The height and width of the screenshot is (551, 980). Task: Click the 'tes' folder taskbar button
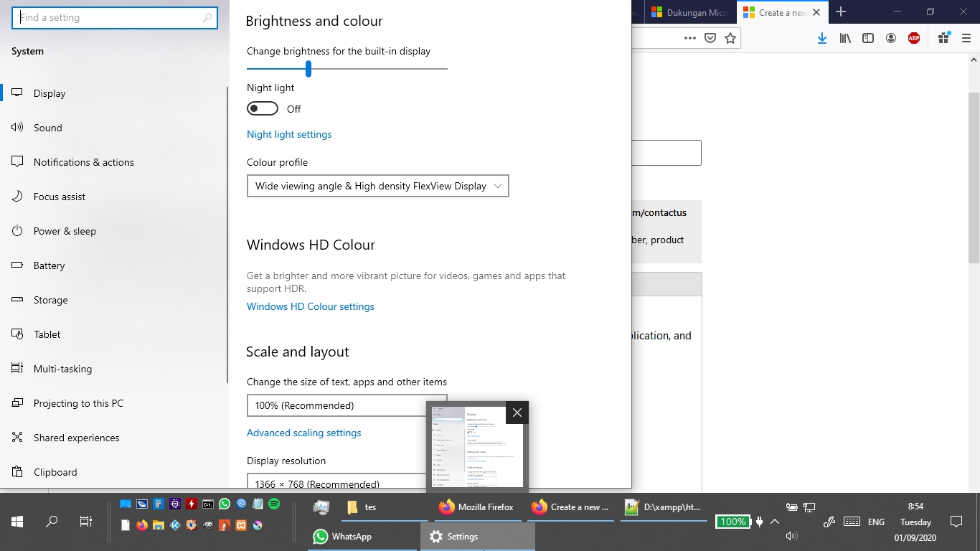point(384,507)
